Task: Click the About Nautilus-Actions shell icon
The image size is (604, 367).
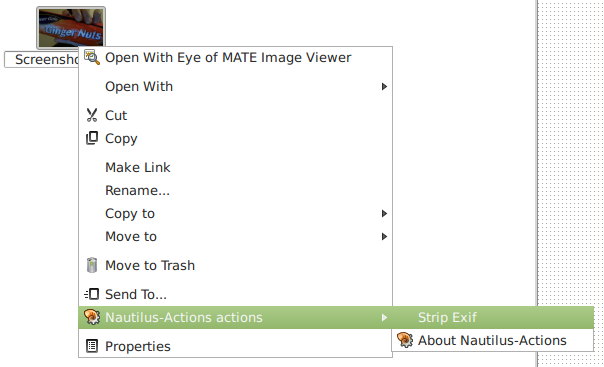Action: click(405, 340)
